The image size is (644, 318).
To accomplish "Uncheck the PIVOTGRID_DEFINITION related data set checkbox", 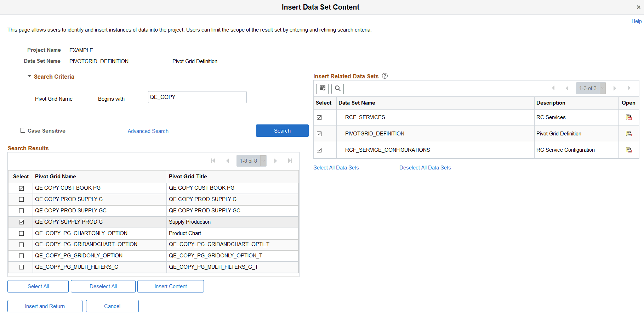I will pos(319,134).
